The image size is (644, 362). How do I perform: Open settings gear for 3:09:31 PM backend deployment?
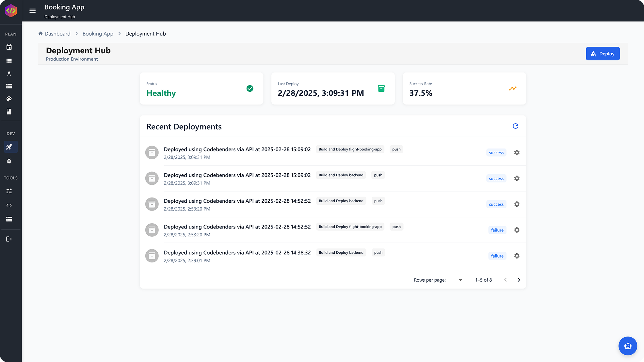tap(517, 178)
